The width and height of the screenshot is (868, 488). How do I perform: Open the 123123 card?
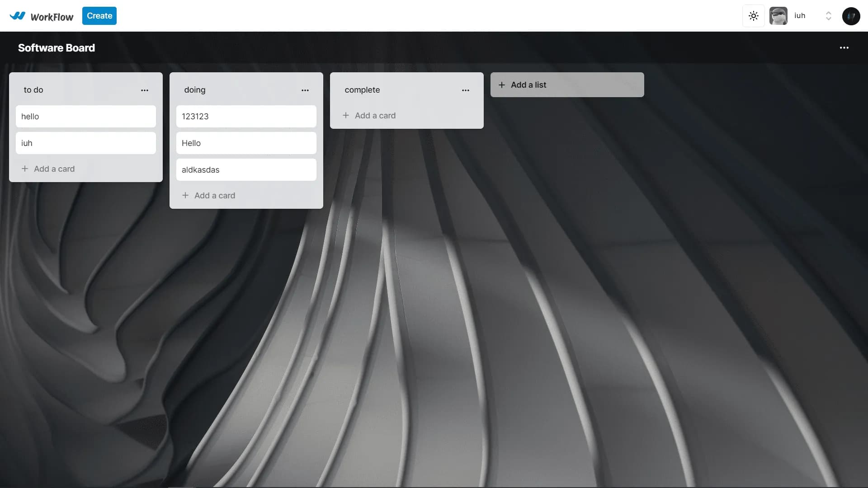[246, 117]
